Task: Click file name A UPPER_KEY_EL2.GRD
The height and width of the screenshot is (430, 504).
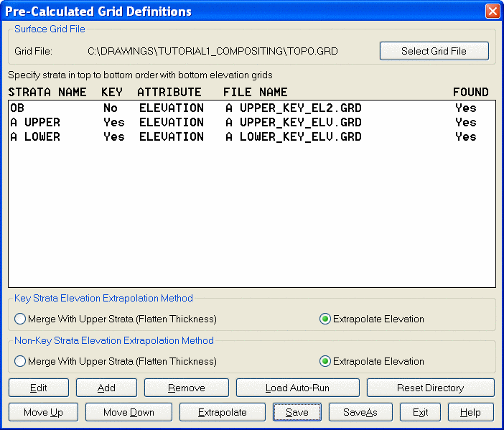Action: click(294, 108)
